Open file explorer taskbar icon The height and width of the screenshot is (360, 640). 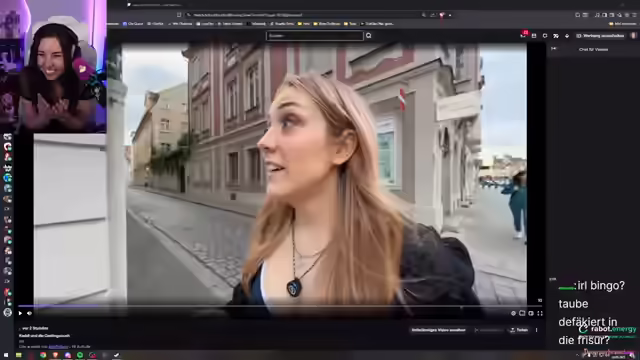[x=19, y=355]
